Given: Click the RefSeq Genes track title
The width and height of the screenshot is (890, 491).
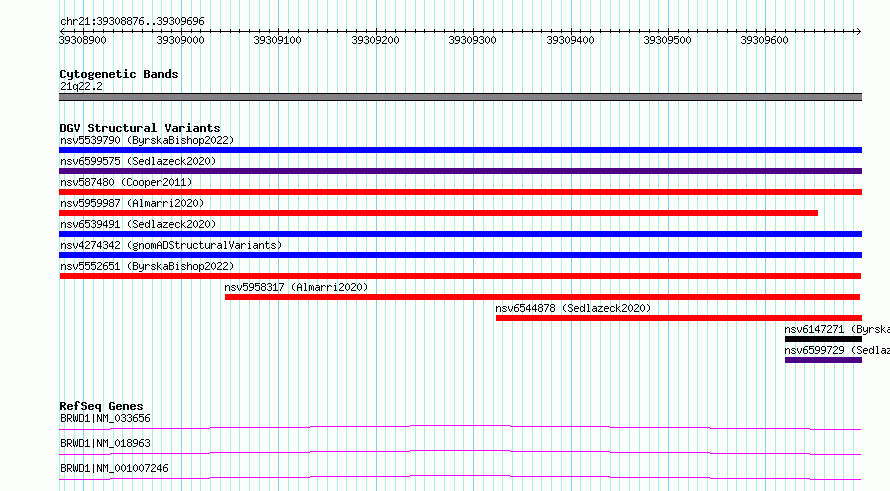Looking at the screenshot, I should [102, 406].
